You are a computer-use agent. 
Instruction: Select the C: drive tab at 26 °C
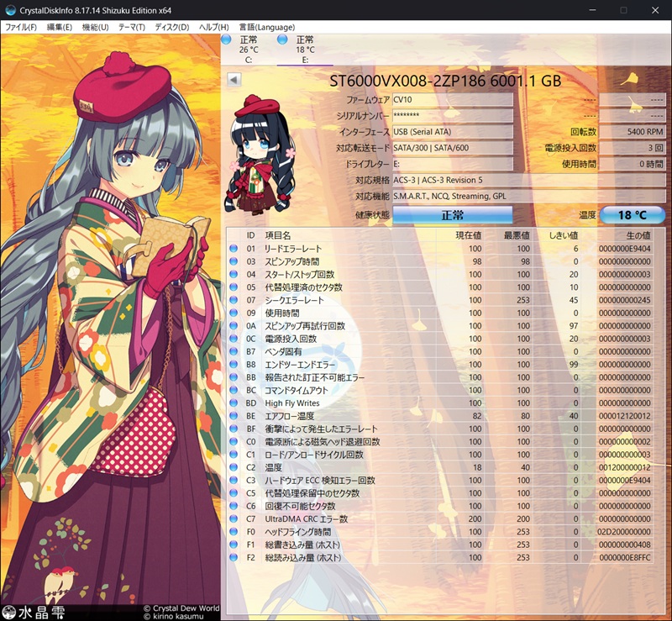[249, 50]
